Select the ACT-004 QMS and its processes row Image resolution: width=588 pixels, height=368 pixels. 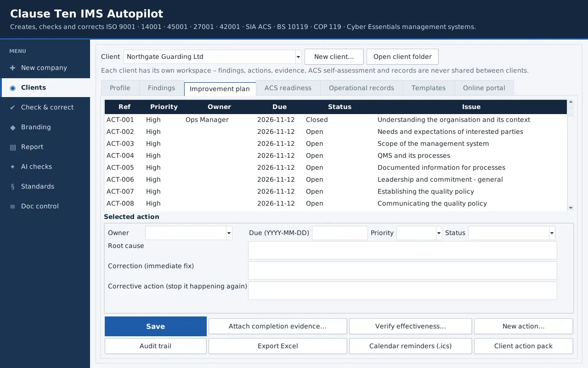click(x=336, y=156)
